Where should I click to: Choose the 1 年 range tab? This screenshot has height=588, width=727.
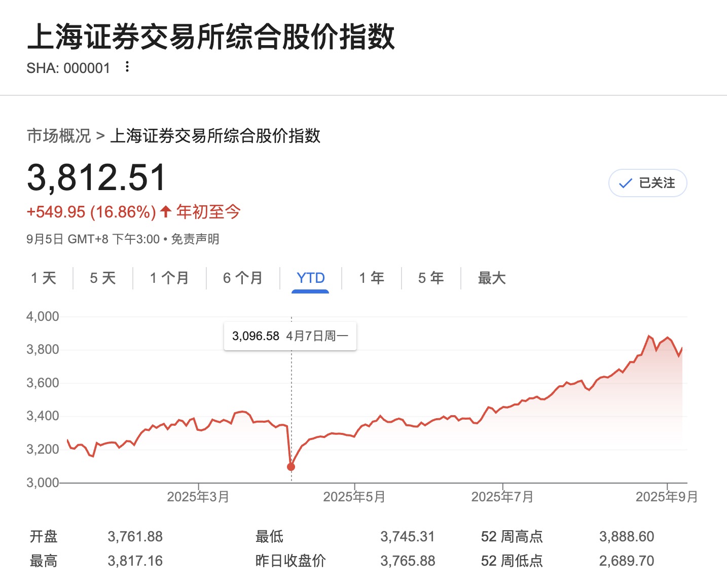372,278
